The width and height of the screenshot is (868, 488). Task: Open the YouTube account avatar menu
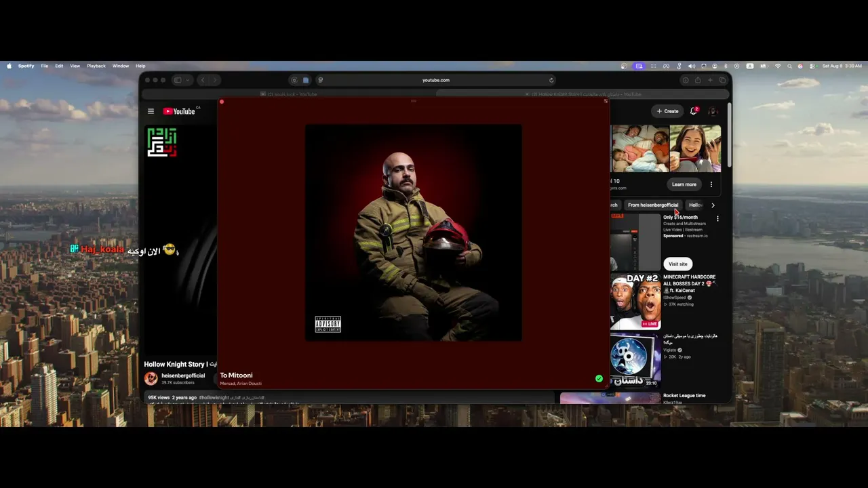click(x=713, y=111)
